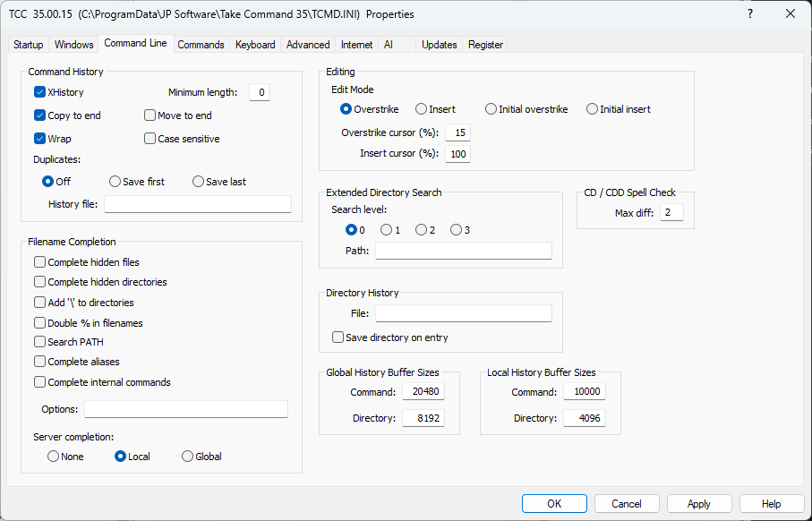Close the Properties dialog
This screenshot has height=521, width=812.
791,14
